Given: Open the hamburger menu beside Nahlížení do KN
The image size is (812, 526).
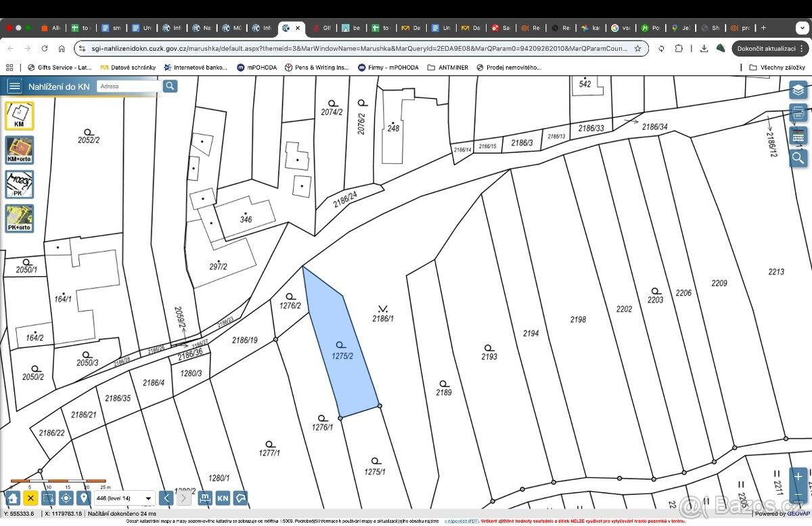Looking at the screenshot, I should point(14,86).
